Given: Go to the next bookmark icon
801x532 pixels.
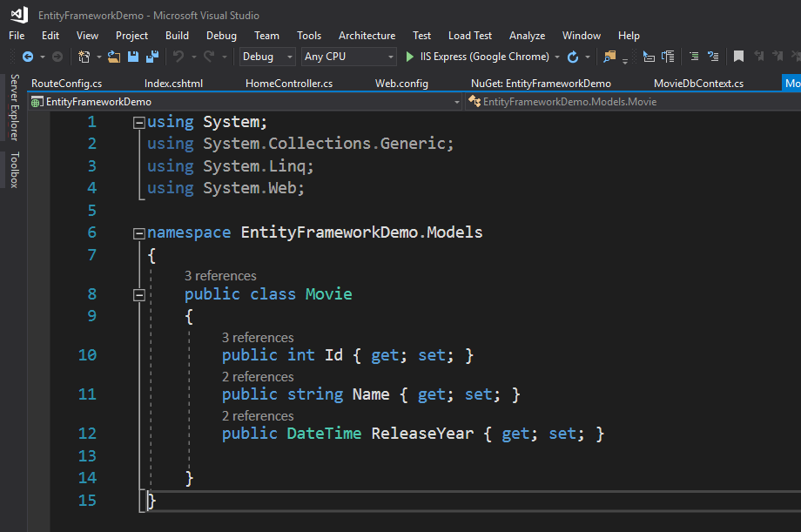Looking at the screenshot, I should [777, 57].
